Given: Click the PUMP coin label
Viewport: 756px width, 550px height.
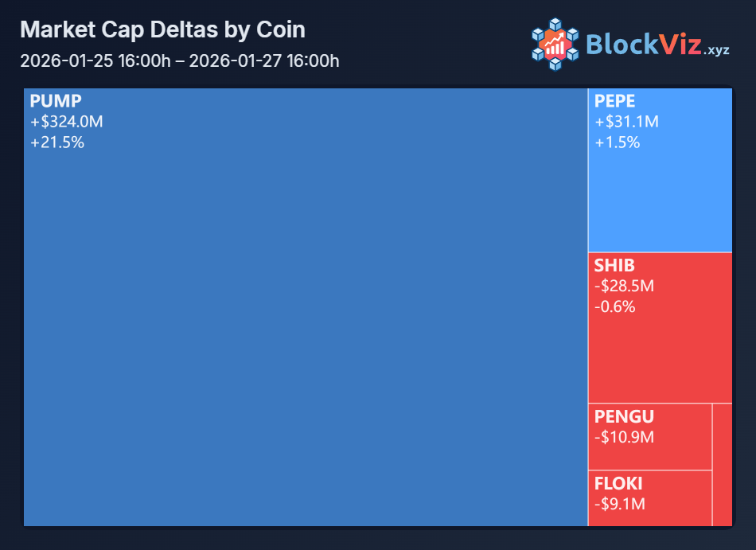Looking at the screenshot, I should [x=56, y=101].
